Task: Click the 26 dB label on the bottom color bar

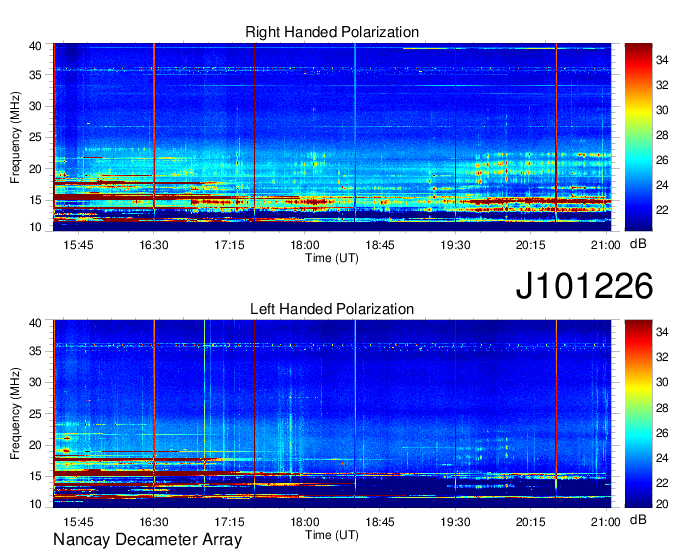Action: tap(662, 433)
